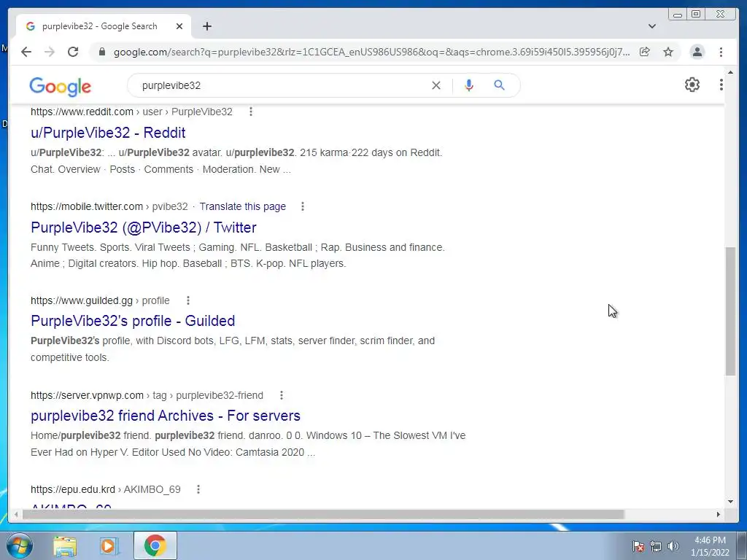The height and width of the screenshot is (560, 747).
Task: Open the Chrome profile avatar menu
Action: (x=697, y=52)
